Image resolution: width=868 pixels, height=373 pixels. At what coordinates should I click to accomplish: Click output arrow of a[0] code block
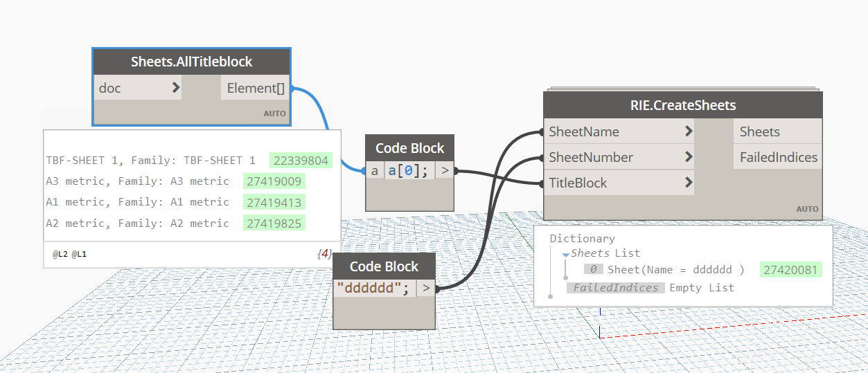coord(445,170)
